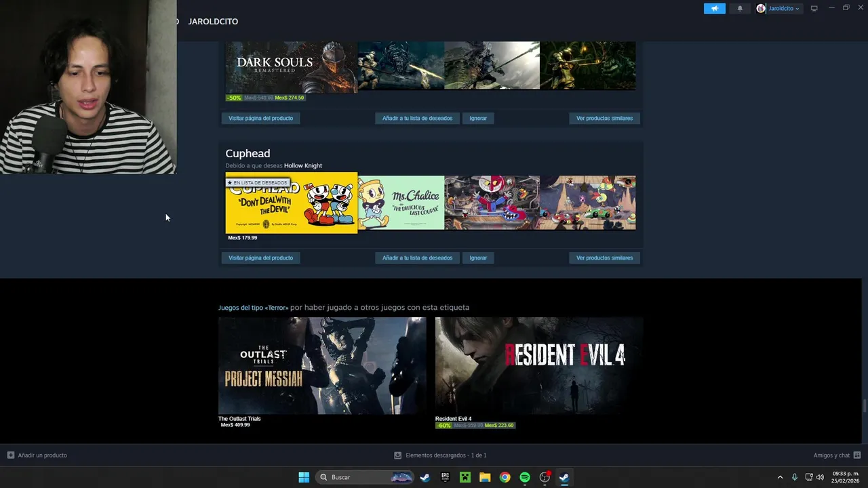This screenshot has height=488, width=868.
Task: Open The Outlast Trials banner
Action: 322,365
